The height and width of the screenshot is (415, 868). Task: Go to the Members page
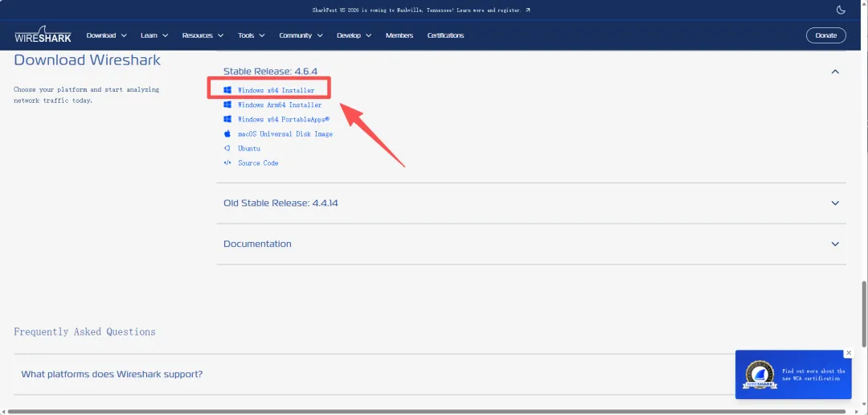pos(399,35)
